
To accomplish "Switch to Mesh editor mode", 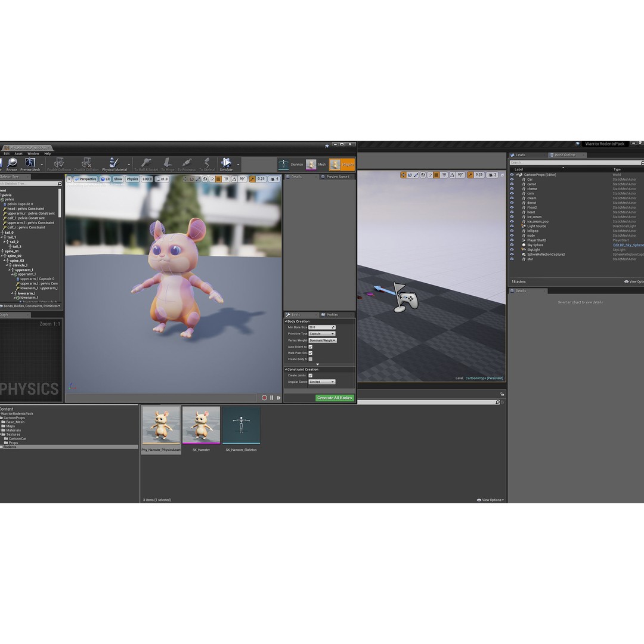I will coord(316,165).
